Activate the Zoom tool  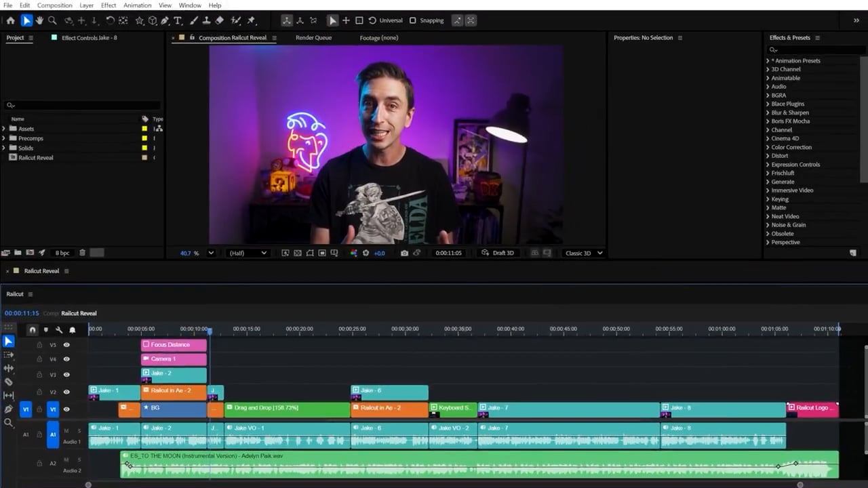52,20
